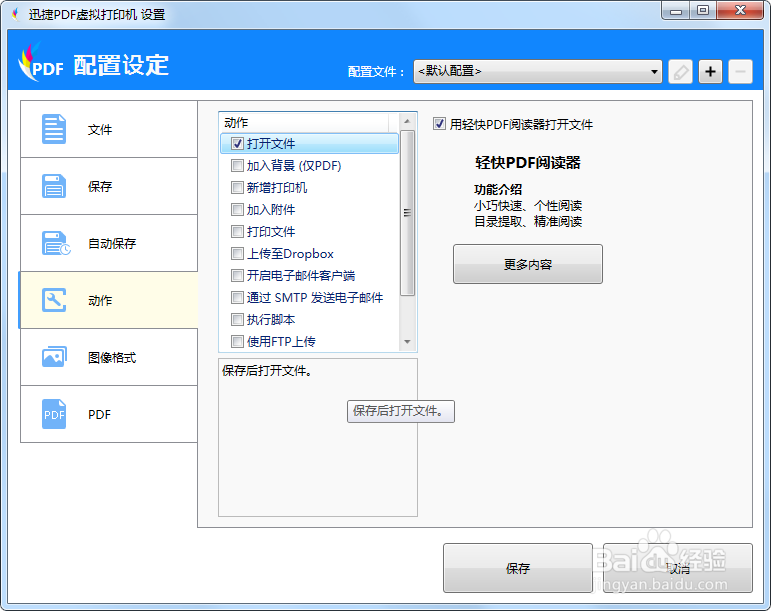The height and width of the screenshot is (611, 771).
Task: Click the 动作 list column header
Action: (304, 122)
